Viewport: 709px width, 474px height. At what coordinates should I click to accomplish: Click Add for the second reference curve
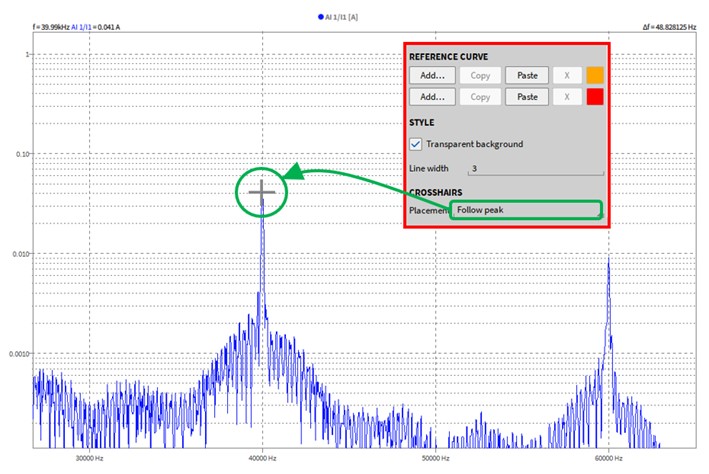click(432, 97)
